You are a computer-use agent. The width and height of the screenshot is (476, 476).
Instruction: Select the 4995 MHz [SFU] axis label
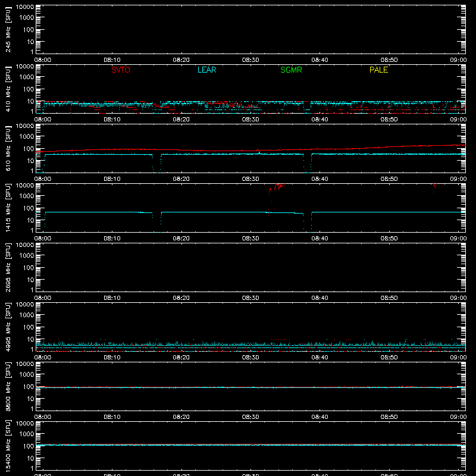point(8,327)
